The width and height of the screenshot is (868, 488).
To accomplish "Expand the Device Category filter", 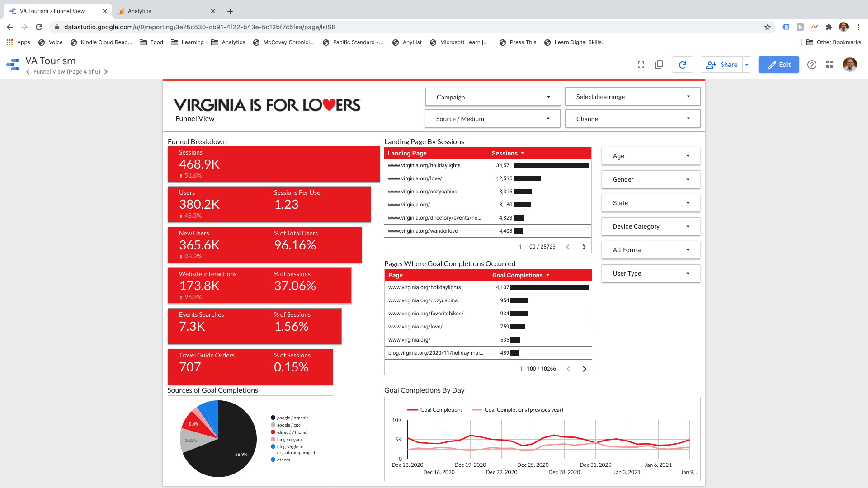I will (x=650, y=226).
